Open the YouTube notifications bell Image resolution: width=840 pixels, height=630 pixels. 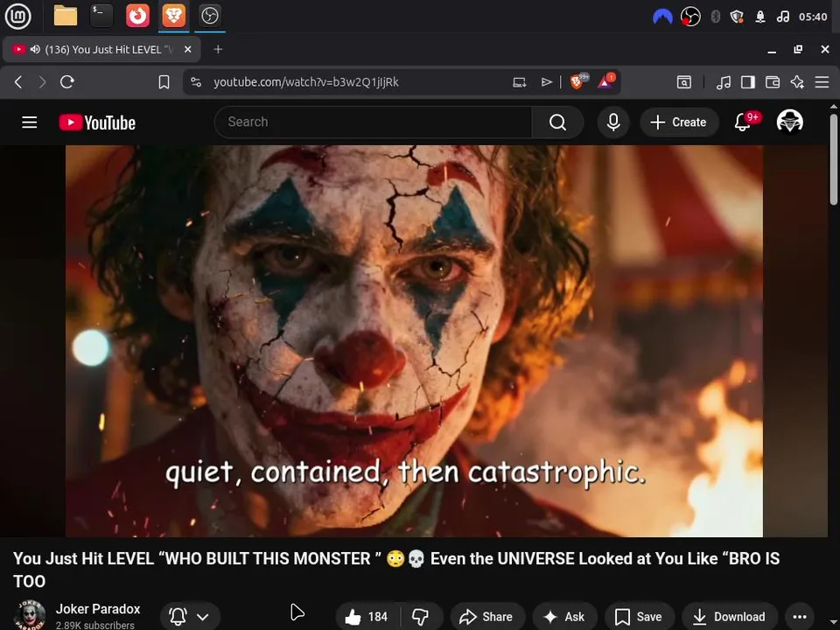coord(743,122)
